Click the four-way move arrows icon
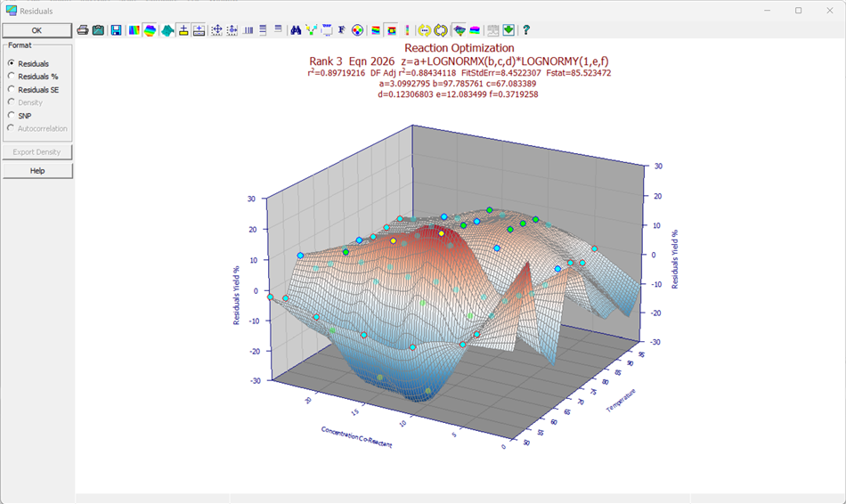Viewport: 846px width, 504px height. tap(216, 30)
